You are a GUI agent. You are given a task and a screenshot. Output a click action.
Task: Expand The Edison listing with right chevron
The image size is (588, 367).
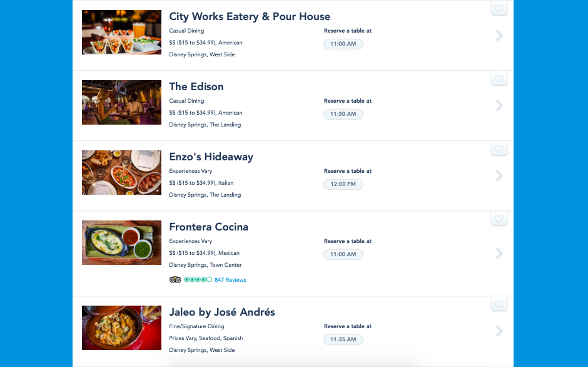coord(499,106)
